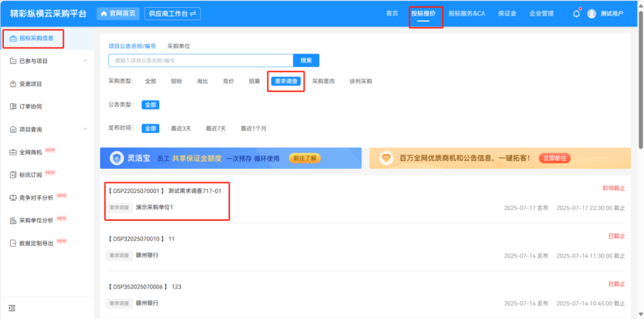
Task: Filter procurement type by 招标
Action: (176, 82)
